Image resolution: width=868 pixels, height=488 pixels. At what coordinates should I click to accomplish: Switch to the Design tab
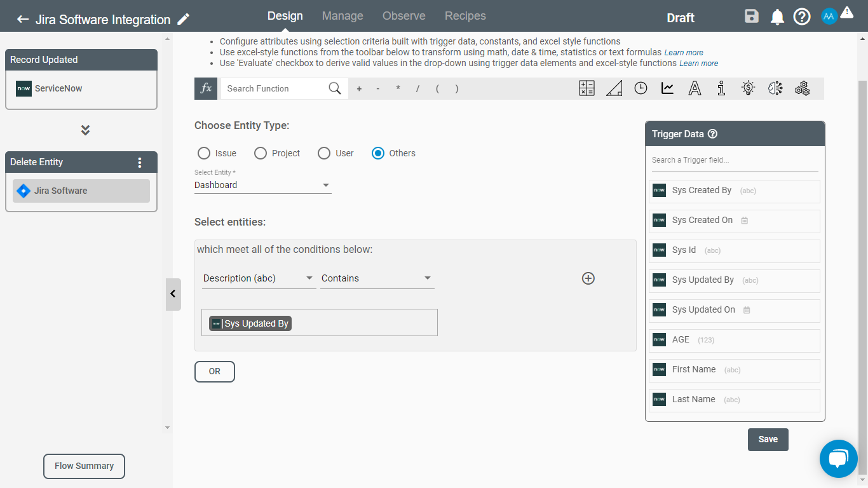285,16
